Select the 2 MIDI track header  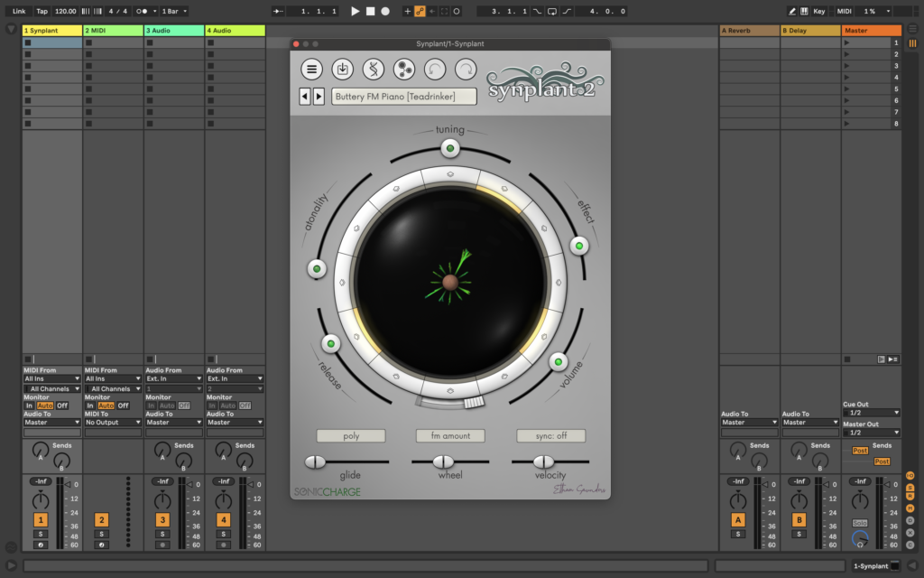pos(113,30)
